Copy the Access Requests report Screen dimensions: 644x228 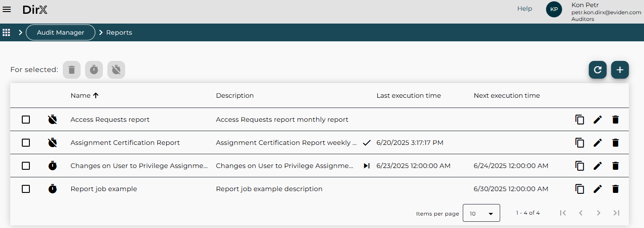pos(579,120)
